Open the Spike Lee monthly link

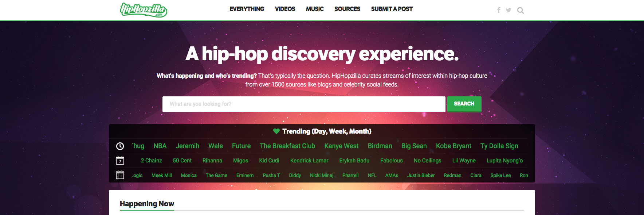(x=500, y=176)
